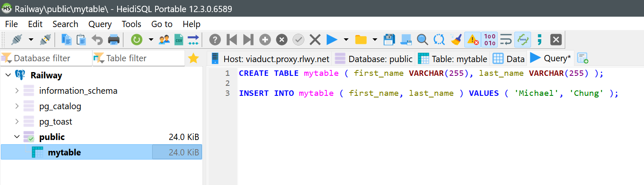Open the session manager connect icon

point(16,40)
